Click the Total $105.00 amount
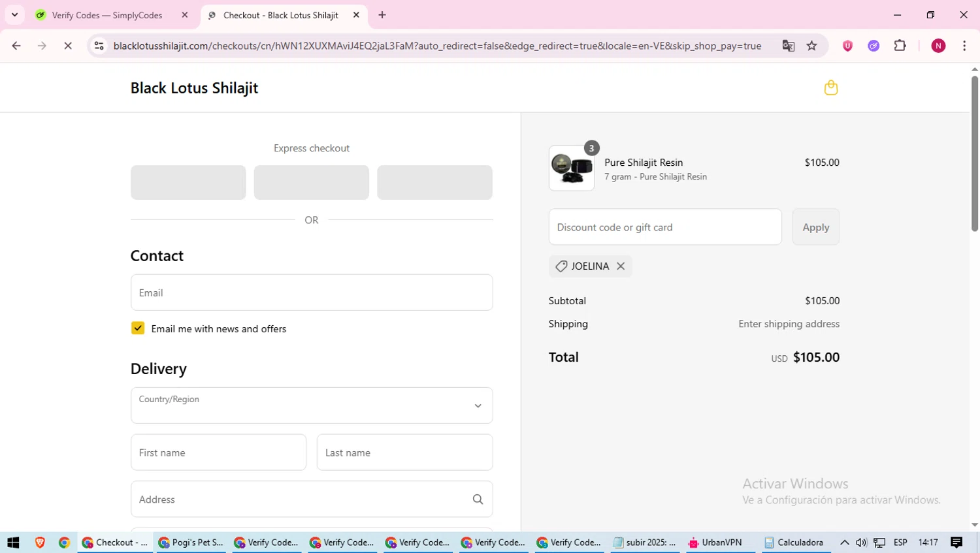This screenshot has height=553, width=980. point(816,357)
